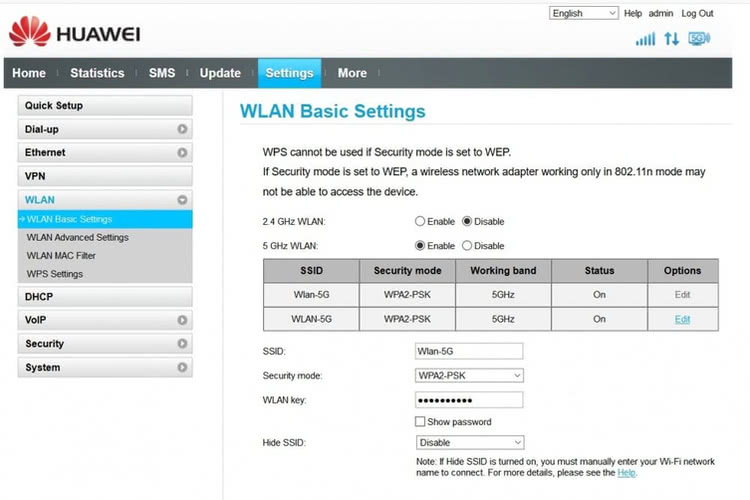Image resolution: width=750 pixels, height=500 pixels.
Task: Expand the Ethernet section arrow
Action: click(182, 153)
